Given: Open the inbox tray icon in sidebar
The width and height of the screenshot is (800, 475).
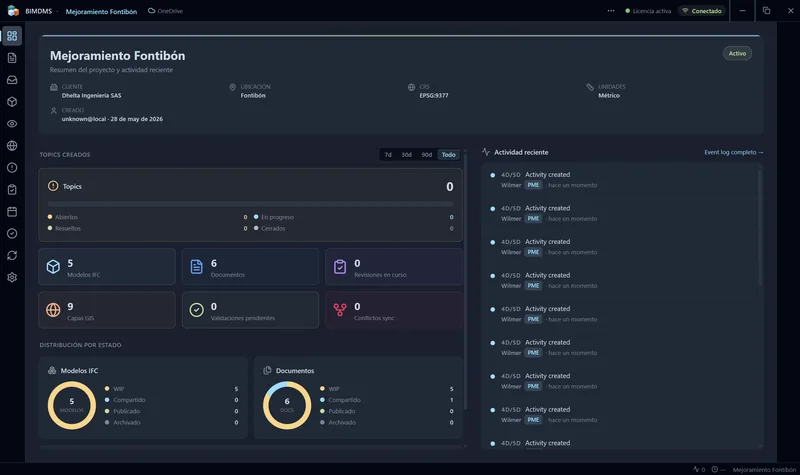Looking at the screenshot, I should click(12, 80).
